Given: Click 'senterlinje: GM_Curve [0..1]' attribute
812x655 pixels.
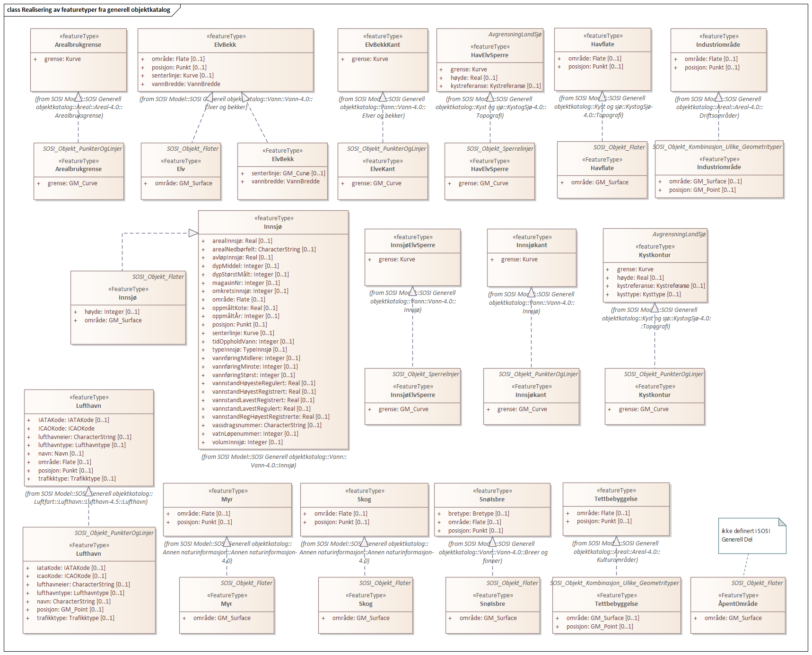Looking at the screenshot, I should [288, 173].
